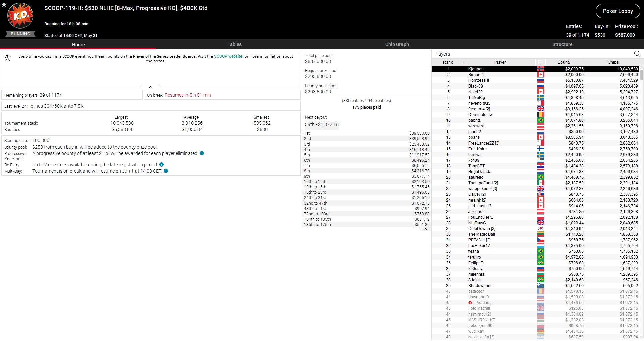The height and width of the screenshot is (341, 644).
Task: Click the favorite star icon
Action: tap(4, 4)
